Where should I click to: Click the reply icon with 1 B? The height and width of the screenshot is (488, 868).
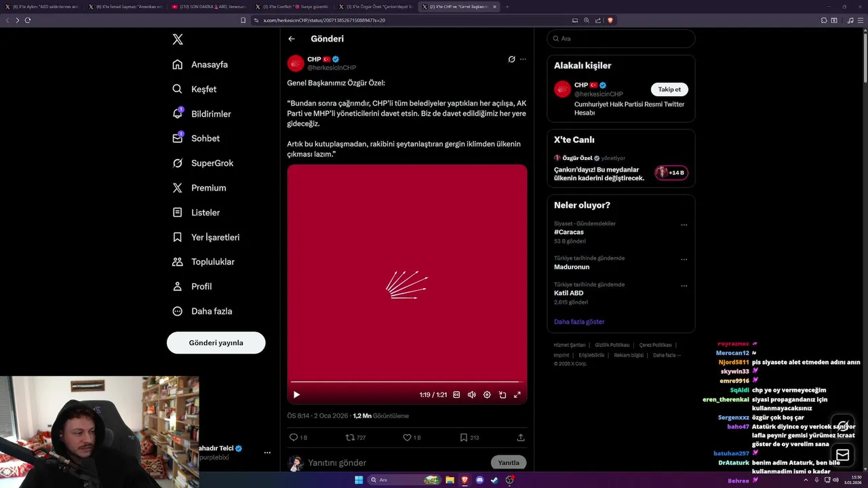(298, 438)
